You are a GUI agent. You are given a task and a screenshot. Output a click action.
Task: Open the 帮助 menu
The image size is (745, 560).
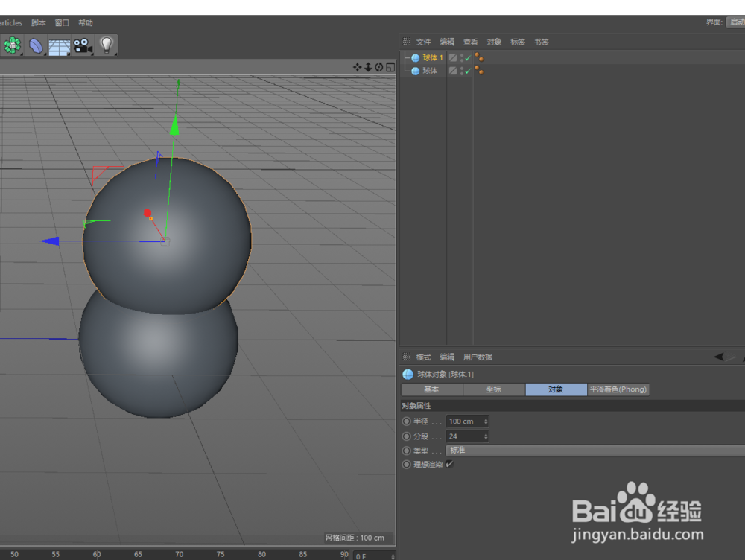(x=86, y=23)
